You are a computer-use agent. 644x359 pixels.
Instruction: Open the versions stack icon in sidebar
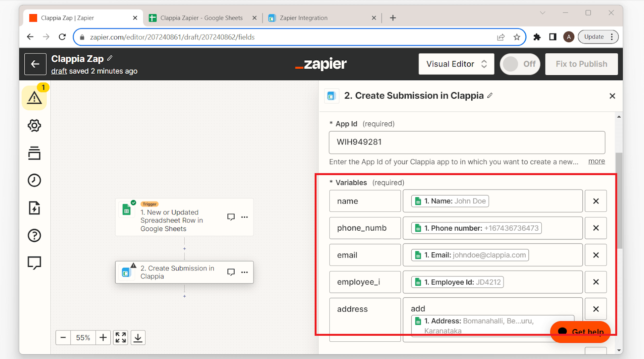point(34,153)
